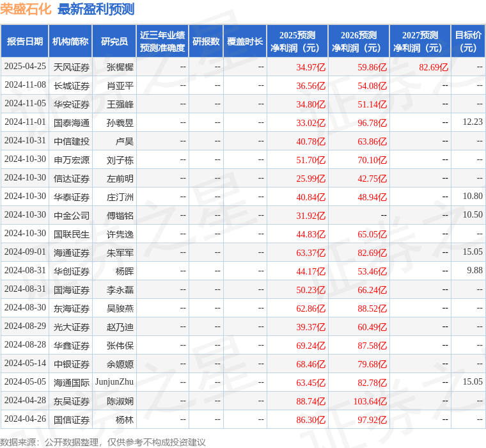Select the 近三年业绩预测准确度 column header
Screen dimensions: 486x448
coord(162,41)
